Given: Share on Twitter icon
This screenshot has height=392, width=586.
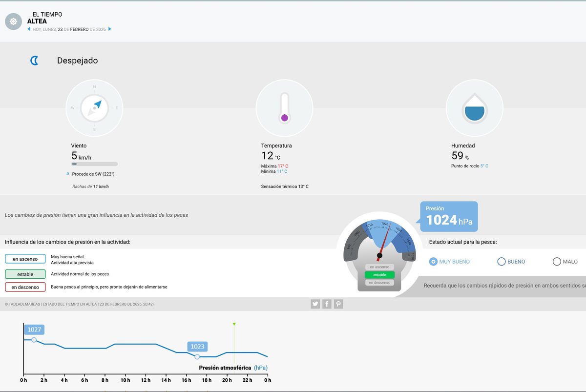Looking at the screenshot, I should 315,304.
